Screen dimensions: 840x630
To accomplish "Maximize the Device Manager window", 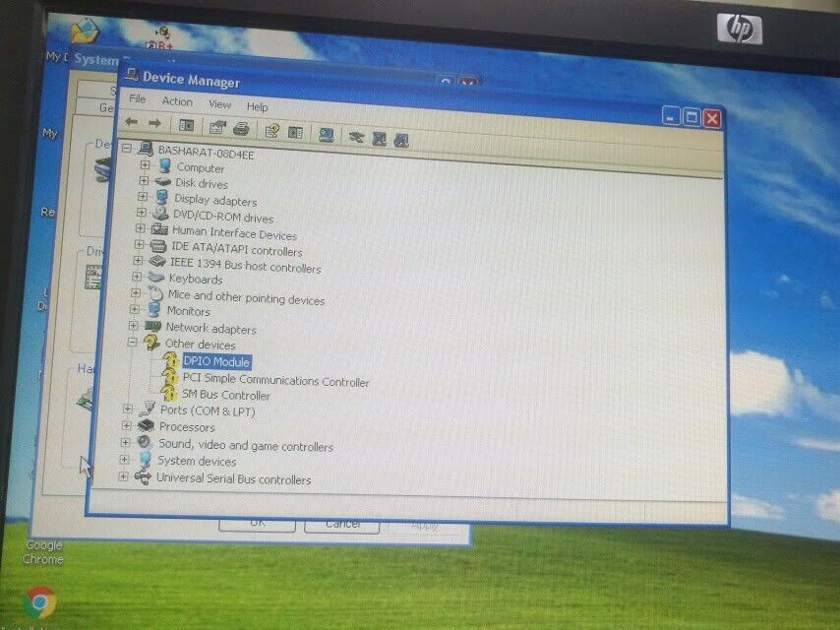I will 691,117.
